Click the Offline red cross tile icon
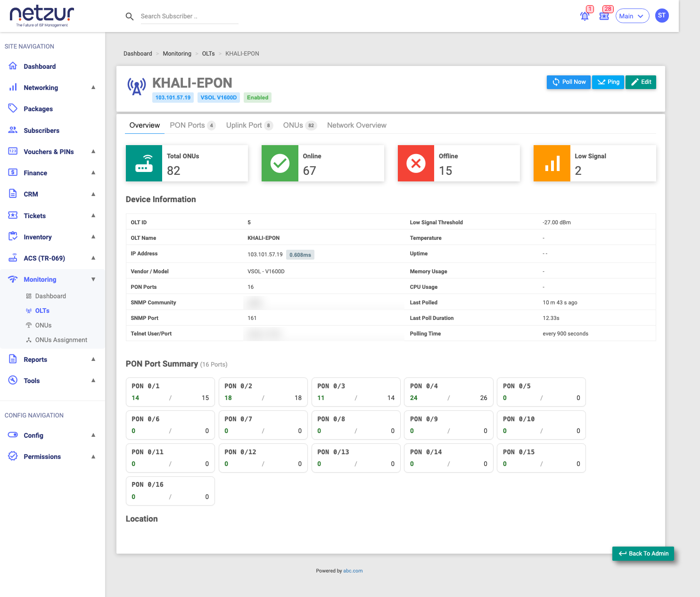This screenshot has width=700, height=597. click(416, 163)
